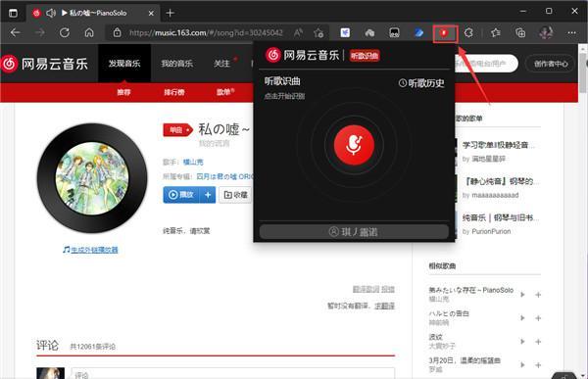
Task: Click the 收藏 collect button
Action: tap(235, 195)
